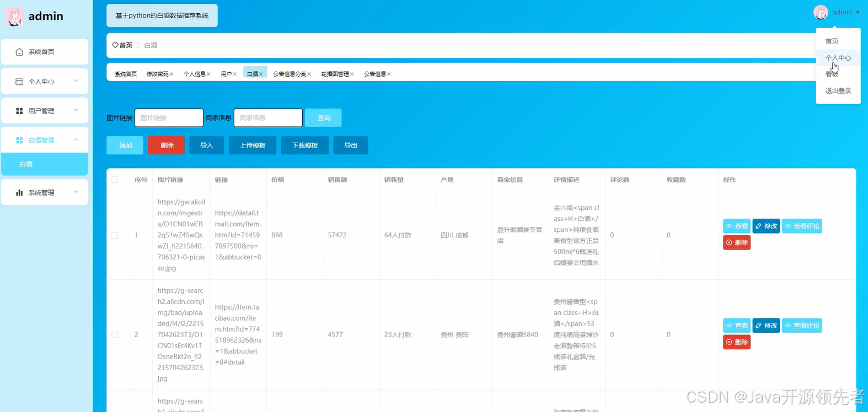Click the 查询 search button
868x412 pixels.
pyautogui.click(x=324, y=118)
